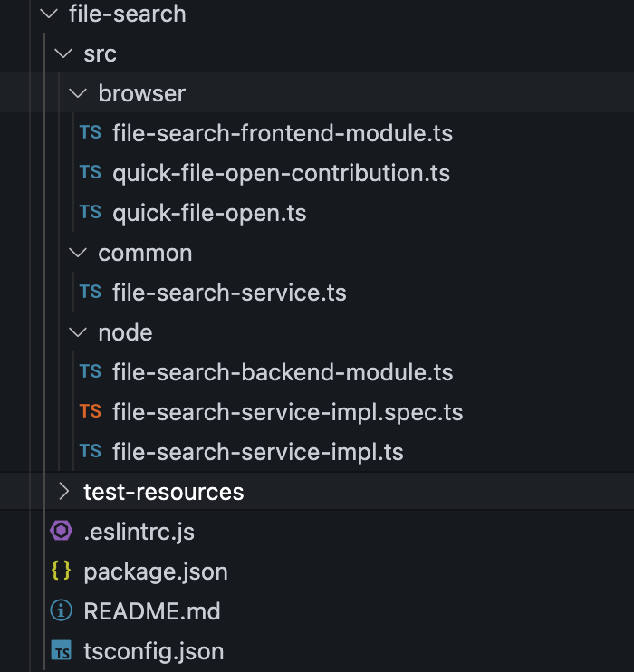Click the curly braces icon beside package.json
The height and width of the screenshot is (672, 634).
tap(62, 571)
